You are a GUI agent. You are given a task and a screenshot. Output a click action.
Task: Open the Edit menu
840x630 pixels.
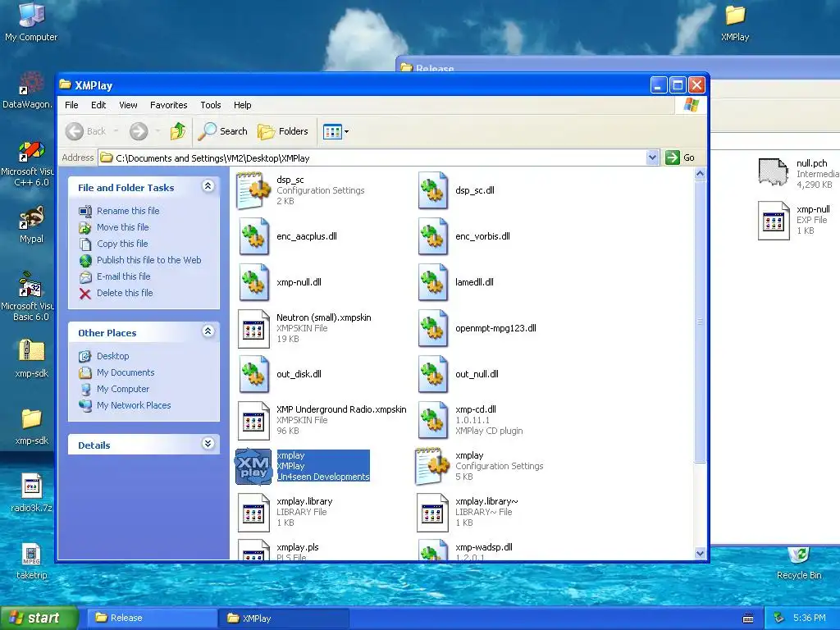point(98,105)
